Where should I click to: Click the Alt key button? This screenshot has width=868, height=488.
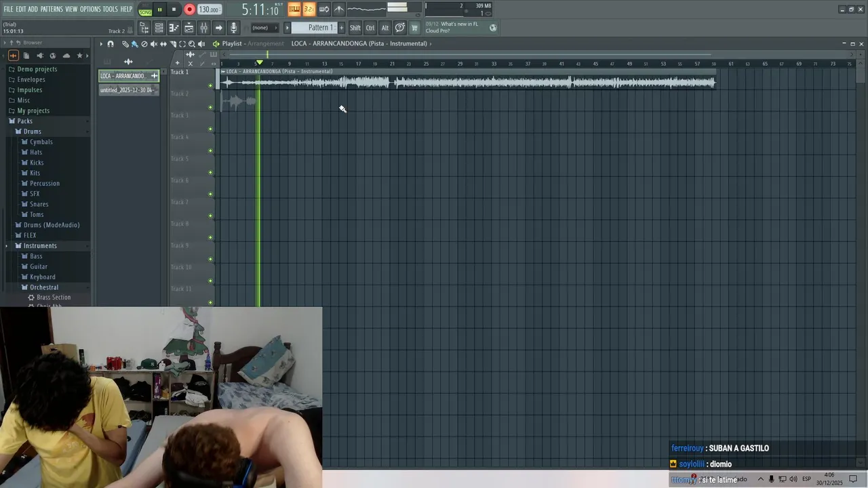[384, 28]
